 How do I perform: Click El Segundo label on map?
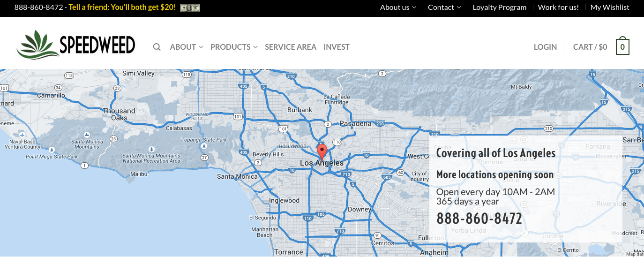pyautogui.click(x=262, y=218)
